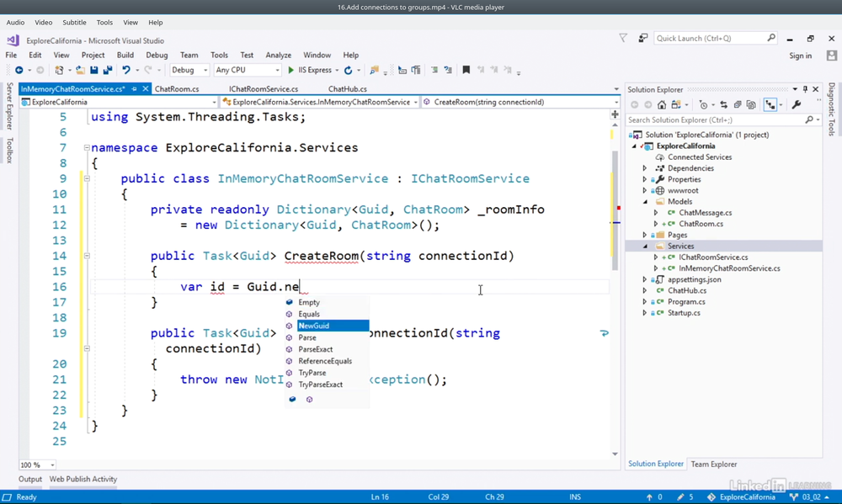
Task: Toggle Auto Hide pin on Solution Explorer
Action: 805,89
